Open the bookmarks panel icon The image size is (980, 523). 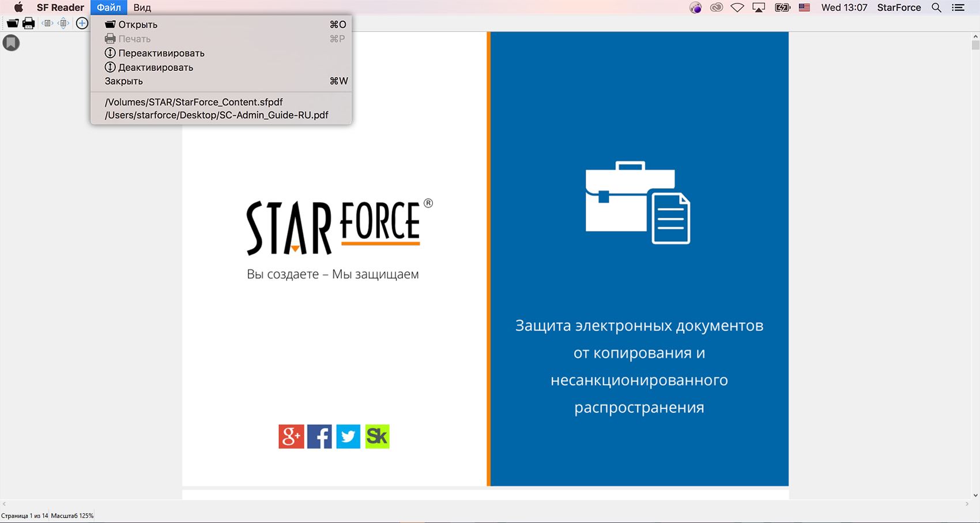[x=11, y=43]
